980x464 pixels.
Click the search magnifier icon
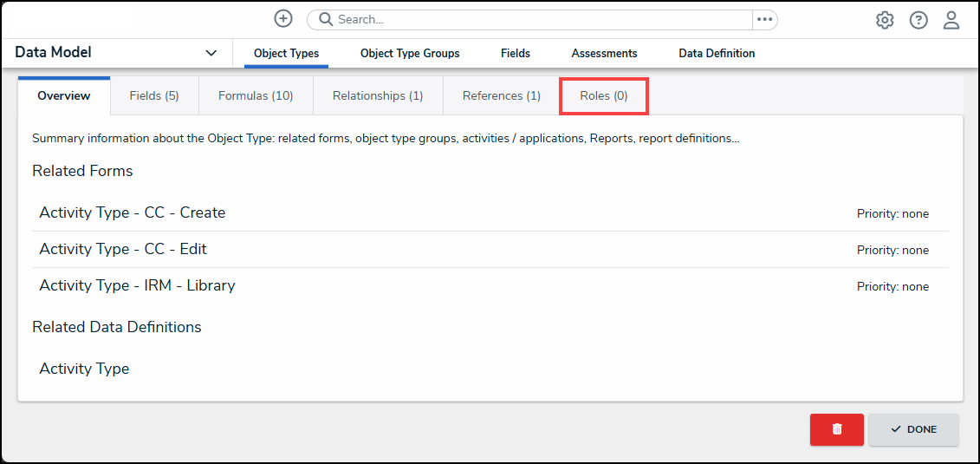(x=326, y=19)
